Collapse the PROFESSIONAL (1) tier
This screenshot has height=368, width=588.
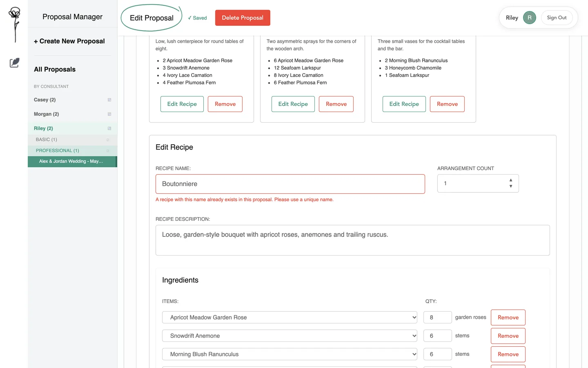click(57, 151)
